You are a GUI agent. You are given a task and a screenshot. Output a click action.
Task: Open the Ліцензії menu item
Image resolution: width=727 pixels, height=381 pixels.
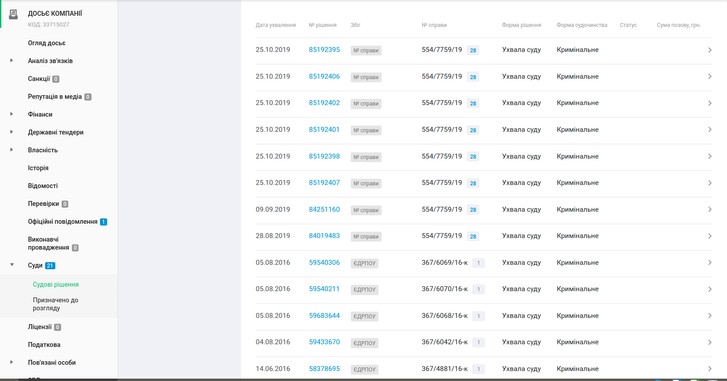40,327
